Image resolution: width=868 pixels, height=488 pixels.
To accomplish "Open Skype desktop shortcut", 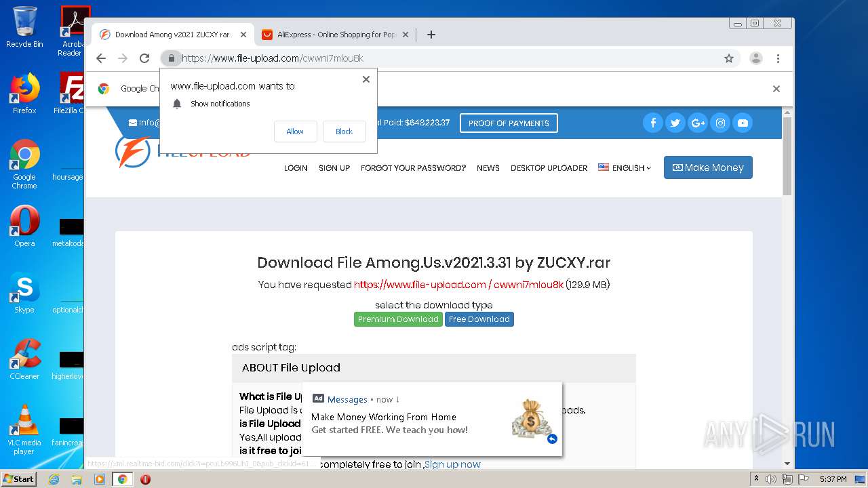I will tap(24, 293).
